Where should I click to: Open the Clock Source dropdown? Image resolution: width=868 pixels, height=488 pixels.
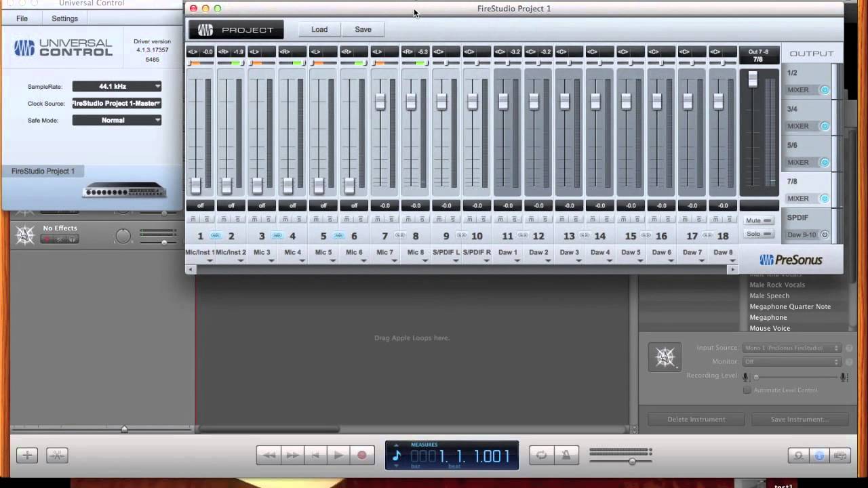[117, 103]
